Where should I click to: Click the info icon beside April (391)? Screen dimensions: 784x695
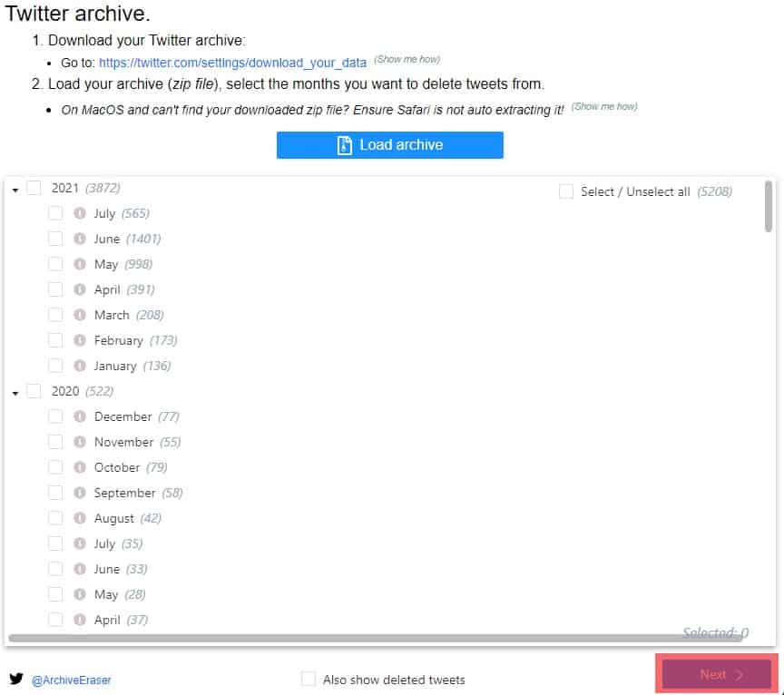click(80, 289)
